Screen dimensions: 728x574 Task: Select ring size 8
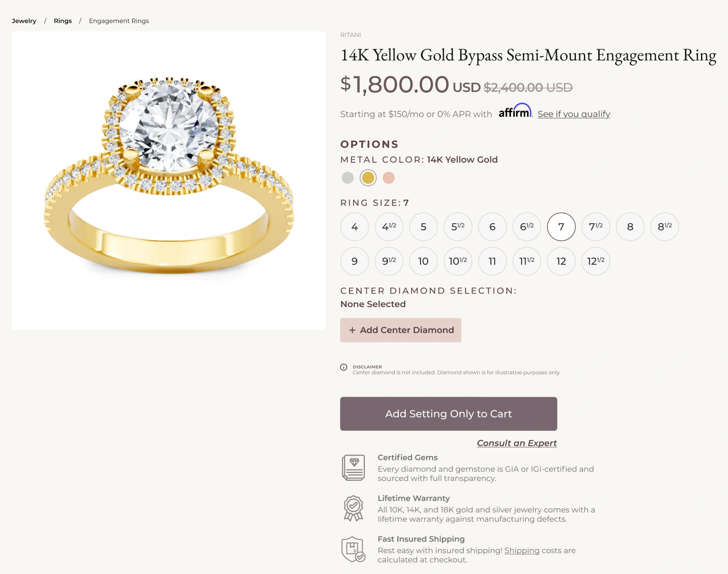pos(630,227)
